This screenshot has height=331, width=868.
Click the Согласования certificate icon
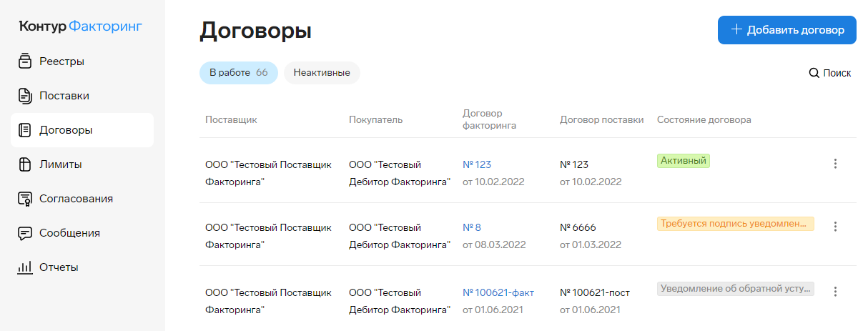pyautogui.click(x=25, y=199)
